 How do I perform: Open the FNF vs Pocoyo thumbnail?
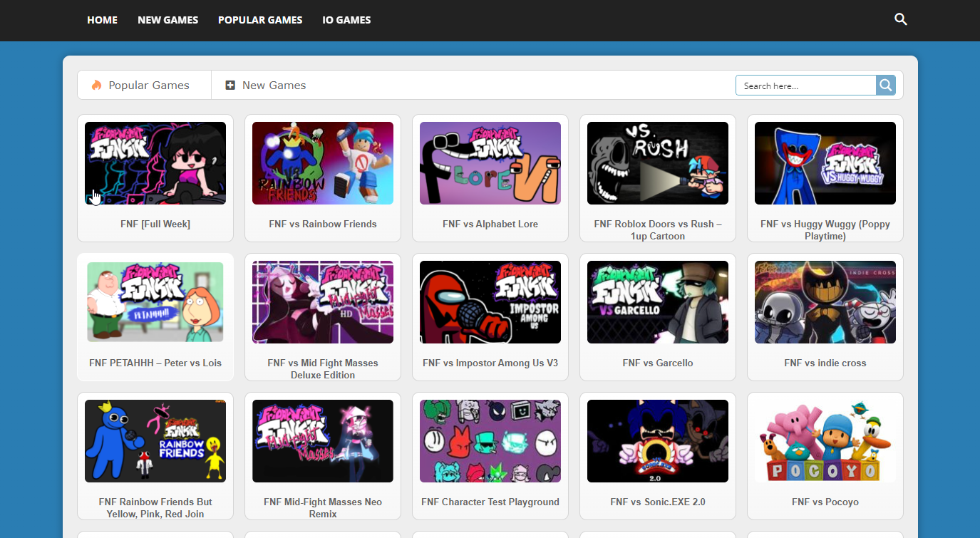825,441
